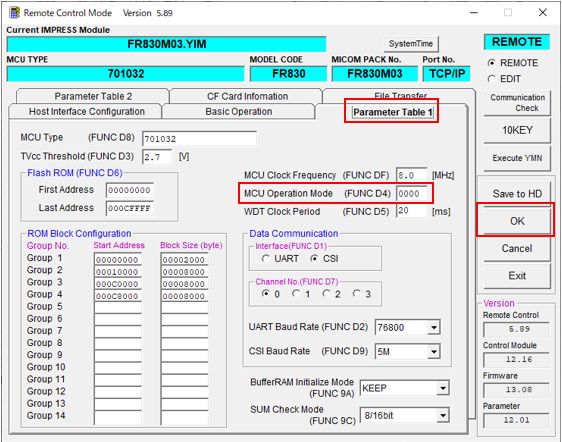Open the SUM Check Mode dropdown
The width and height of the screenshot is (562, 442).
pyautogui.click(x=443, y=415)
